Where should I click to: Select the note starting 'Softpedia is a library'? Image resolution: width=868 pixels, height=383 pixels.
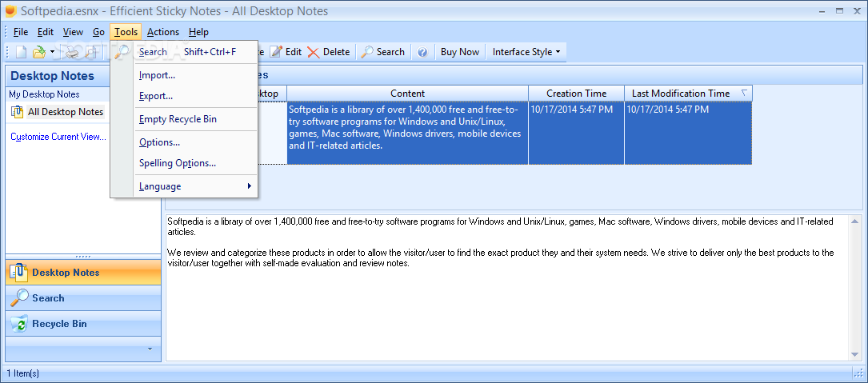[407, 133]
